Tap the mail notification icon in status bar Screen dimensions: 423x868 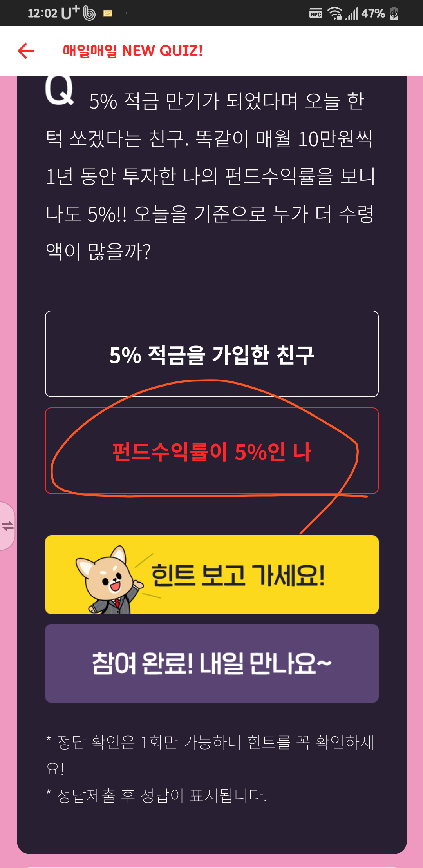coord(108,13)
